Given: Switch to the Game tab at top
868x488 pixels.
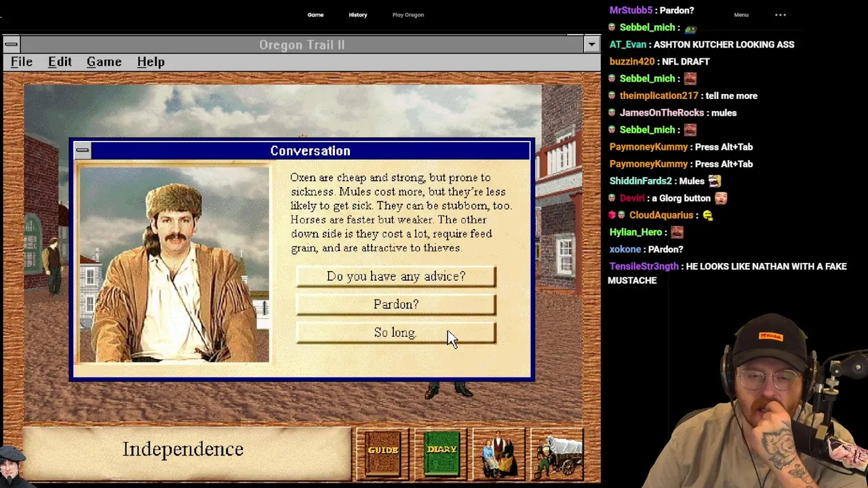Looking at the screenshot, I should 315,15.
